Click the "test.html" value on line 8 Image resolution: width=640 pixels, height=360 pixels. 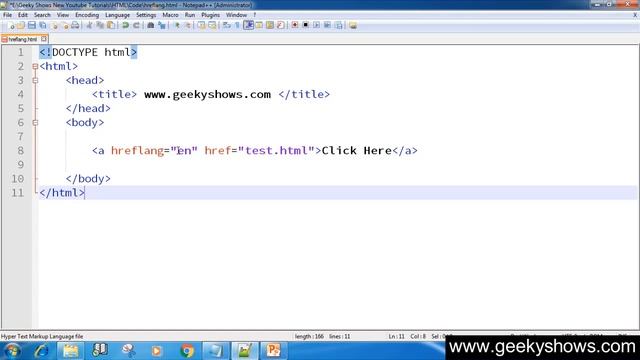click(276, 151)
